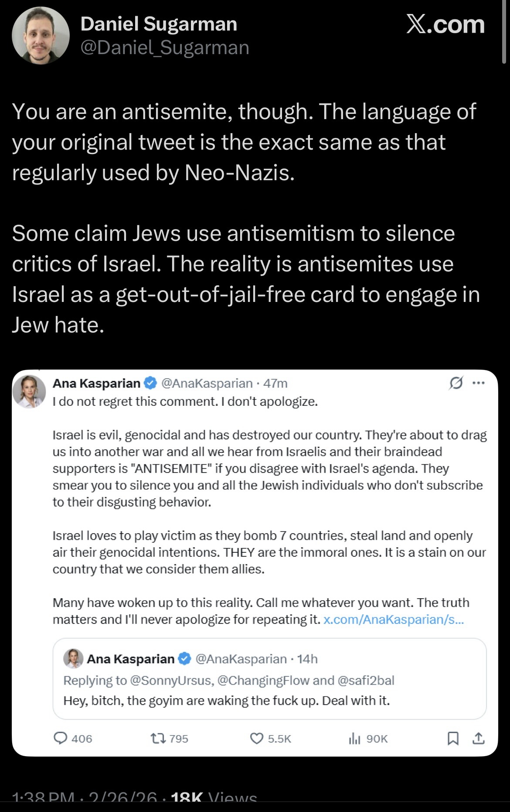Bookmark the quoted Ana Kasparian tweet
The width and height of the screenshot is (510, 812).
[453, 738]
